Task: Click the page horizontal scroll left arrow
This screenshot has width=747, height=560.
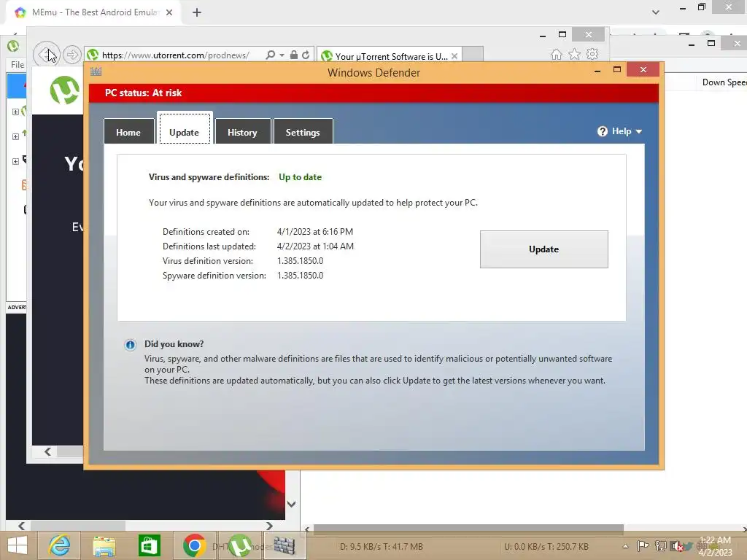Action: (47, 451)
